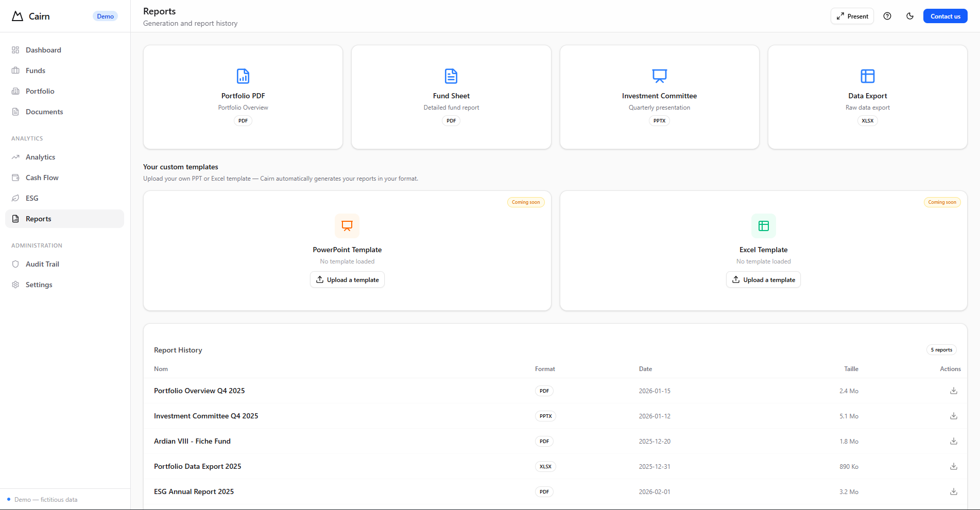Upload a template for PowerPoint
The width and height of the screenshot is (980, 510).
pyautogui.click(x=347, y=280)
